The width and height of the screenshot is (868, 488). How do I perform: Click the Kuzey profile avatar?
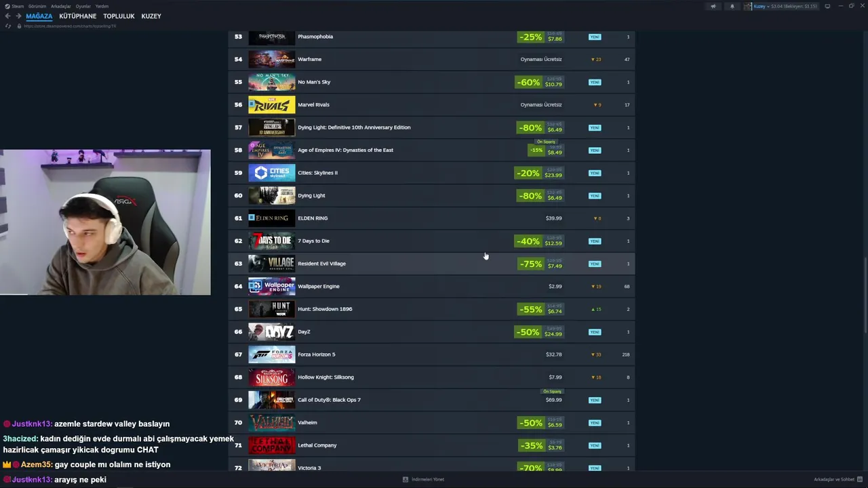748,6
